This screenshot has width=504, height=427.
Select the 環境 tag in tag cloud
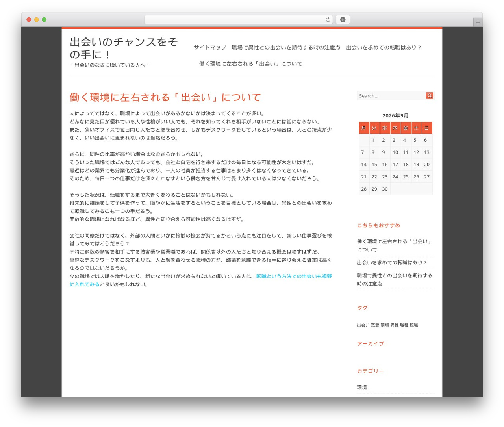tap(385, 325)
